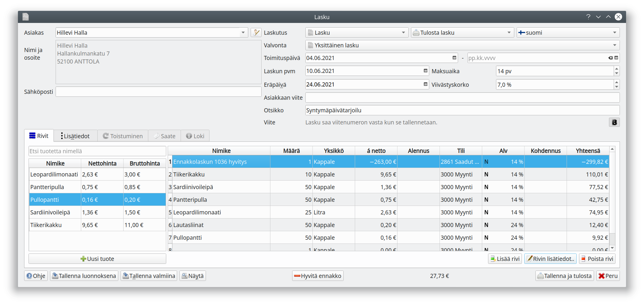Open the Toistuminen tab
644x305 pixels.
tap(123, 136)
